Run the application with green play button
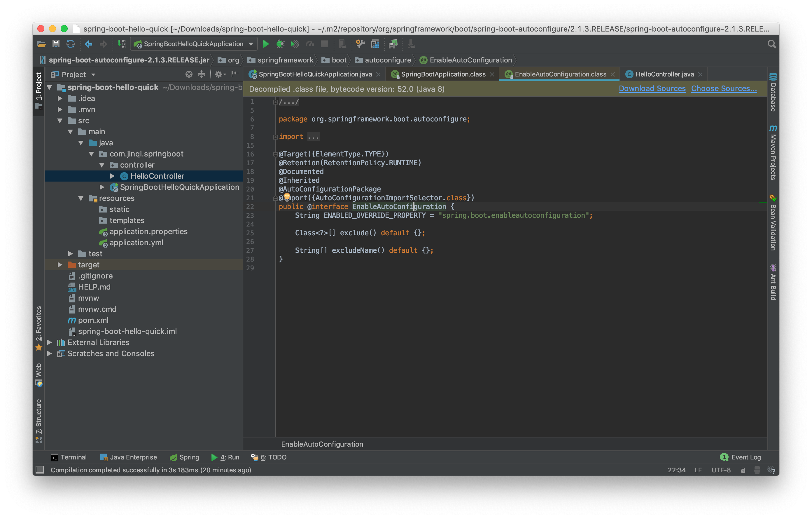The image size is (812, 519). [266, 44]
